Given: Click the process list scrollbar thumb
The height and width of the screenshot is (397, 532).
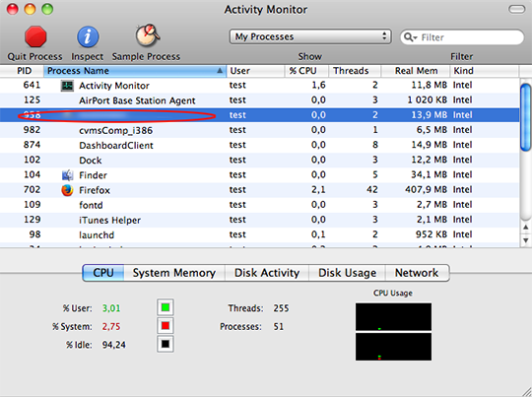Looking at the screenshot, I should (525, 117).
